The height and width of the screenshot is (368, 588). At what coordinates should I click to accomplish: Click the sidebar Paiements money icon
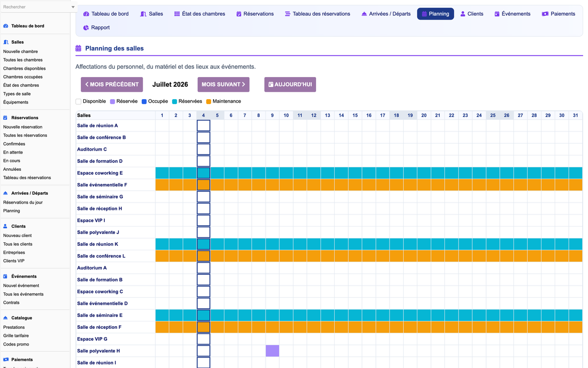5,360
